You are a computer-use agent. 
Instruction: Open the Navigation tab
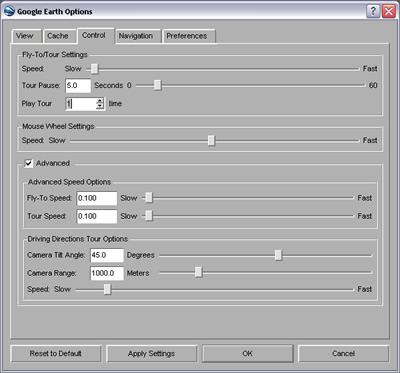137,36
